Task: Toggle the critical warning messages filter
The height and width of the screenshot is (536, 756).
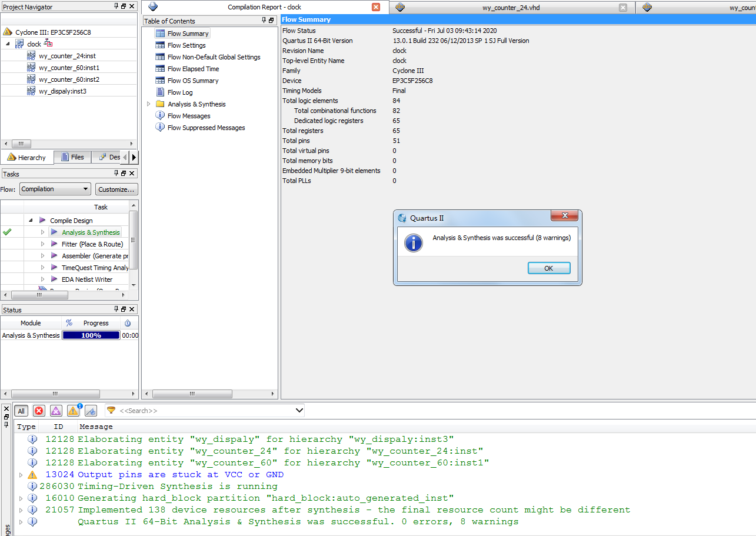Action: 56,411
